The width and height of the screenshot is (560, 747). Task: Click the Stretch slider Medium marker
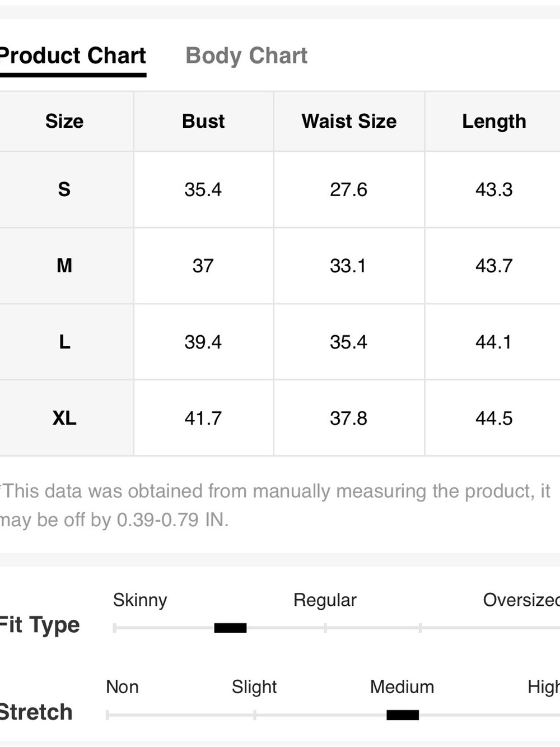tap(403, 714)
